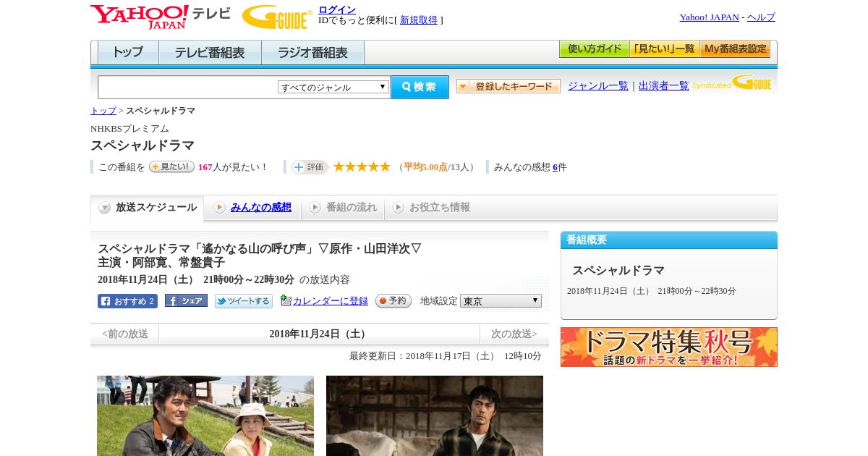Select the 番組の流れ tab
The image size is (868, 456).
point(344,208)
